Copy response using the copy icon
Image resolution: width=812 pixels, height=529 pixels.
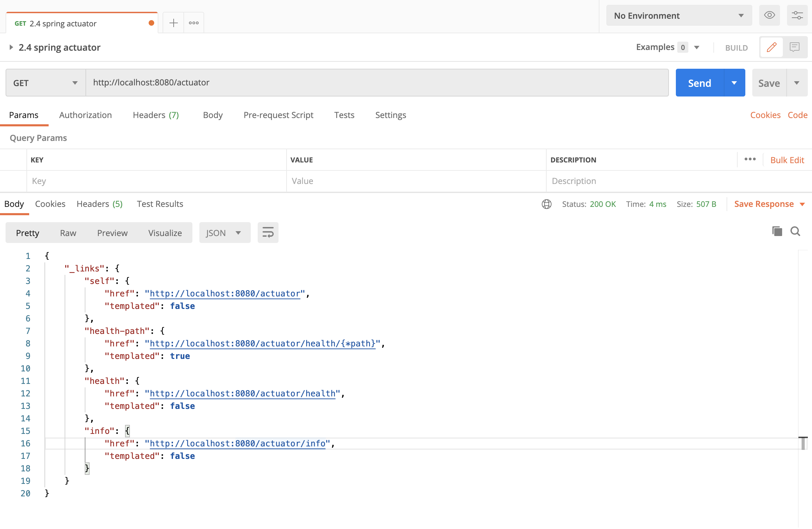click(x=777, y=231)
